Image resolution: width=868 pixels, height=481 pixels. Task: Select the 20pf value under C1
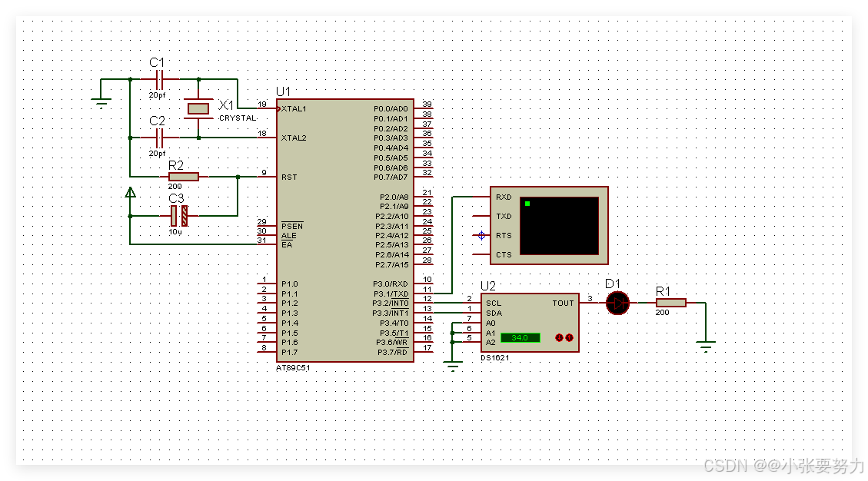[x=157, y=95]
